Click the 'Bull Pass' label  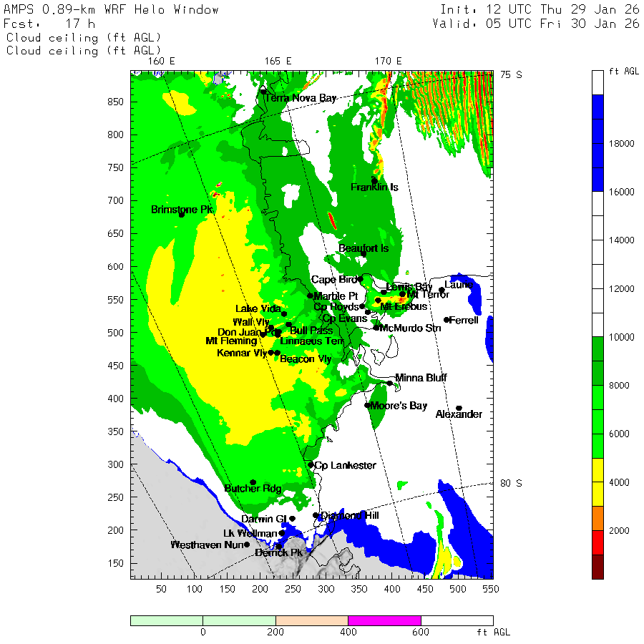coord(311,330)
